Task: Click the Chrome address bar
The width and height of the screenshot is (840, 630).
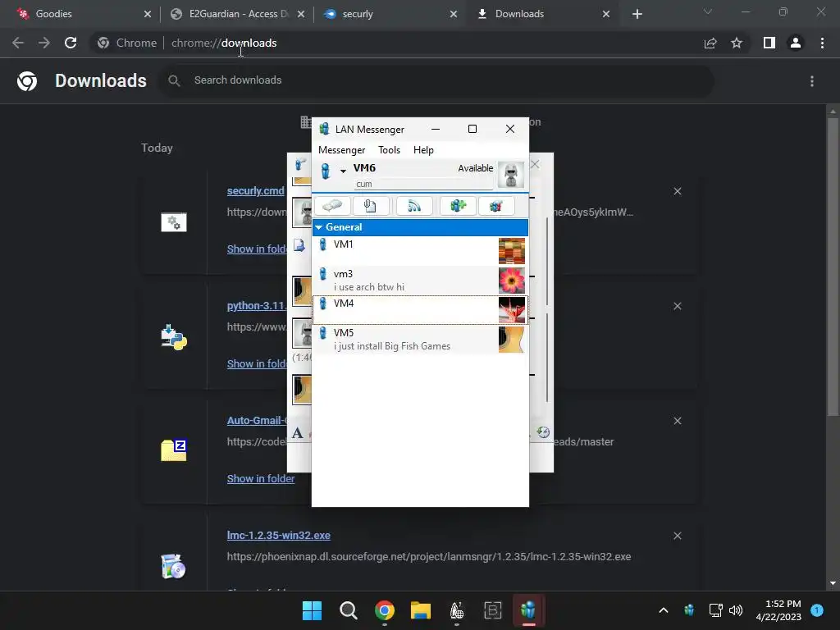Action: point(396,43)
